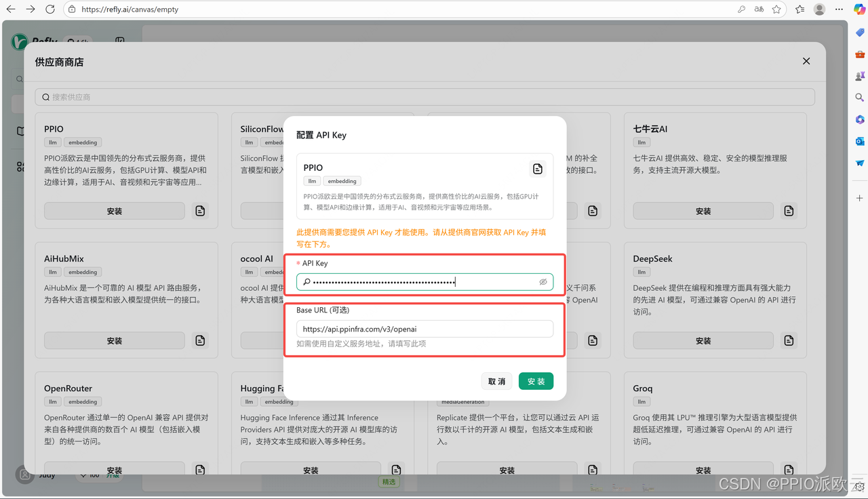The width and height of the screenshot is (868, 499).
Task: Open browser Settings and more menu
Action: [840, 9]
